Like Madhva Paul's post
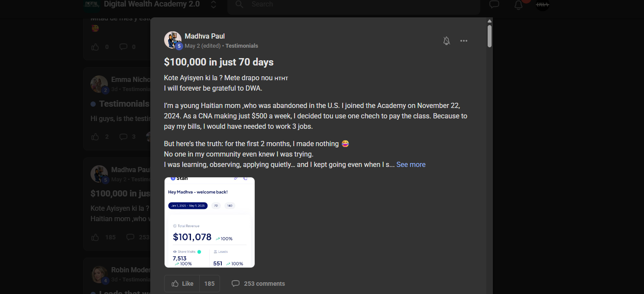The width and height of the screenshot is (644, 294). point(182,284)
